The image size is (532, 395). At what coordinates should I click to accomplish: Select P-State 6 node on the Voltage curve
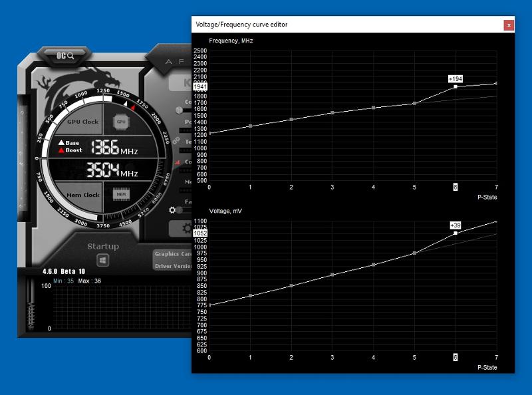click(x=456, y=232)
